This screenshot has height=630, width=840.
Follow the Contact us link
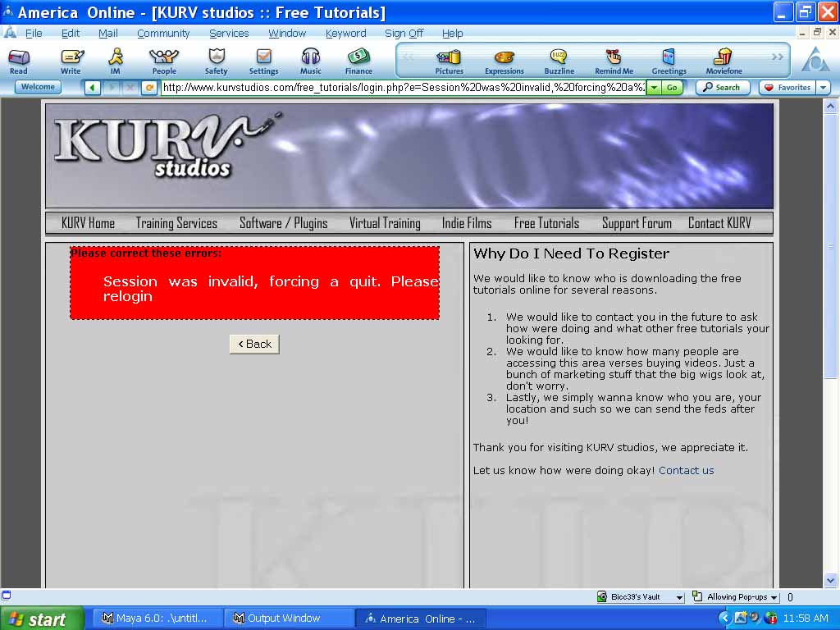click(x=686, y=471)
